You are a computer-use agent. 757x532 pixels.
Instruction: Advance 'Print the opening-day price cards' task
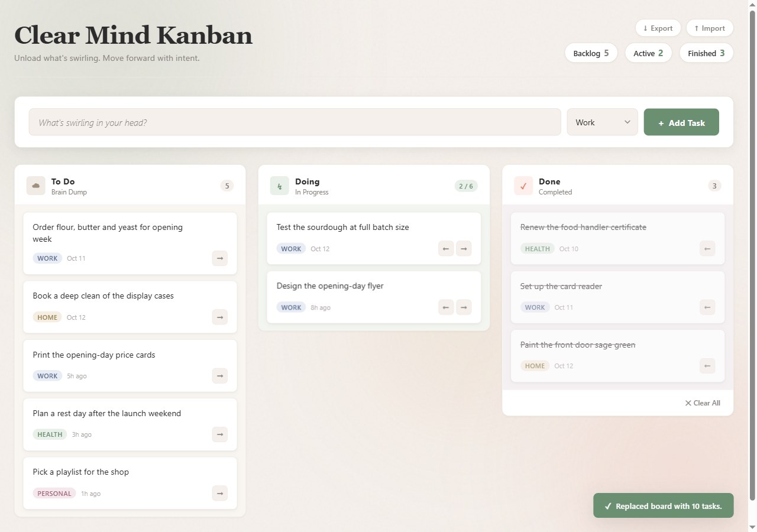point(220,376)
